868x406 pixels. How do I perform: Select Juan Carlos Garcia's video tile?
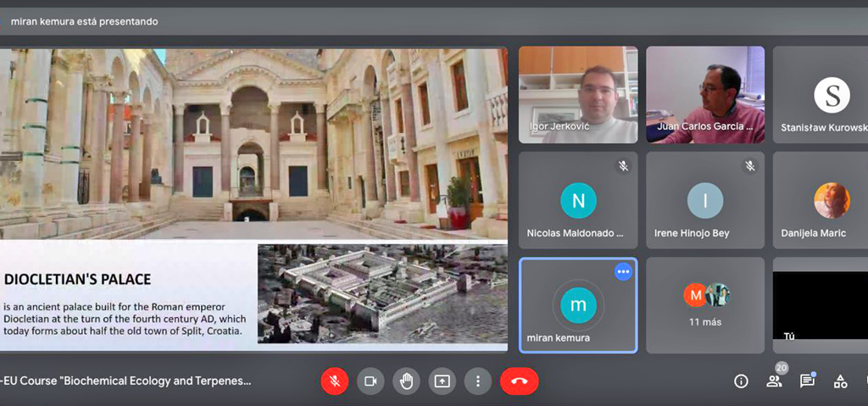704,94
